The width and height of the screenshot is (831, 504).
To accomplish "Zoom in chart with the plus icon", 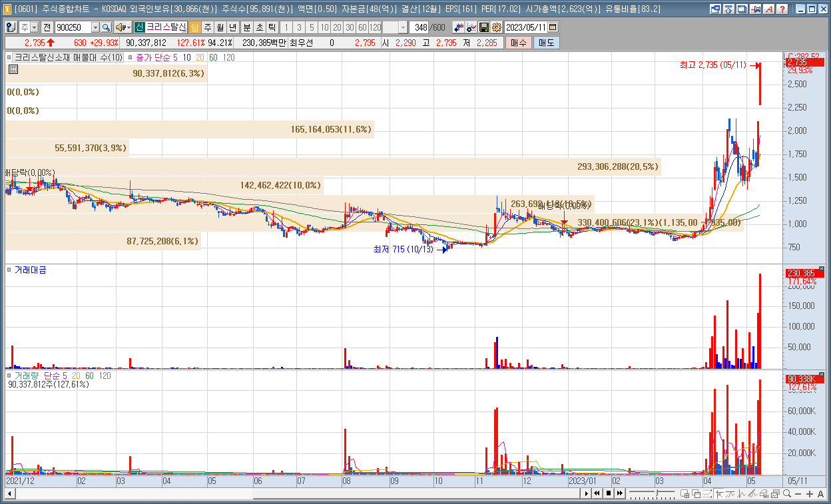I will click(809, 493).
